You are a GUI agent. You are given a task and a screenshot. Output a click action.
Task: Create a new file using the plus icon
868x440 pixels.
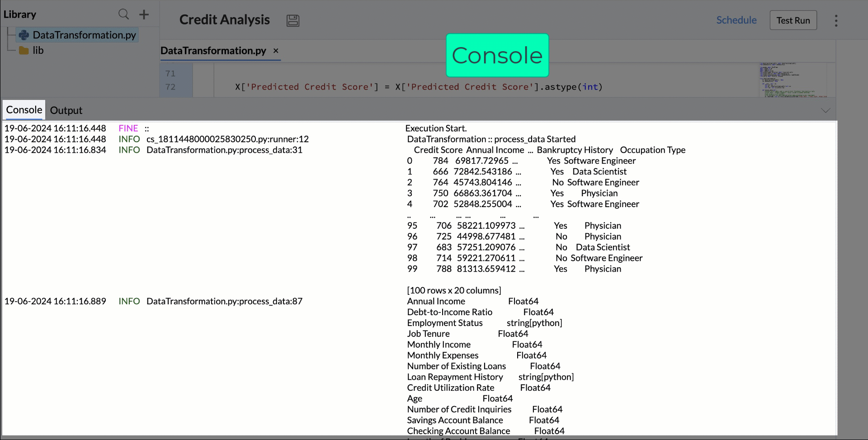[x=144, y=14]
